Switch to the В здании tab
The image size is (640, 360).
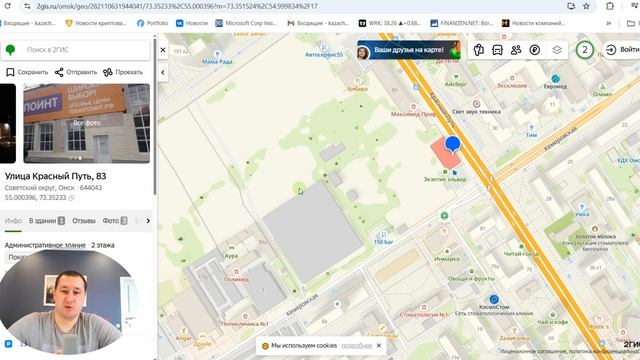point(47,221)
